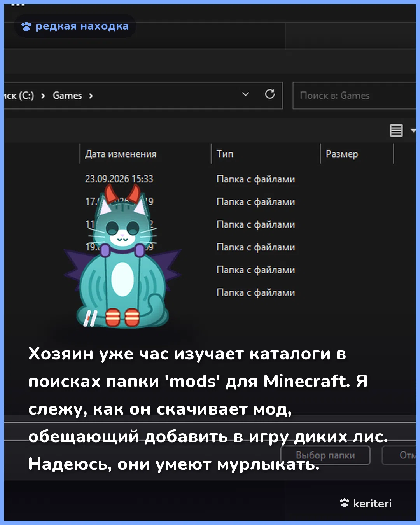Click the 'редкая находка' badge
The height and width of the screenshot is (525, 420).
pyautogui.click(x=75, y=26)
